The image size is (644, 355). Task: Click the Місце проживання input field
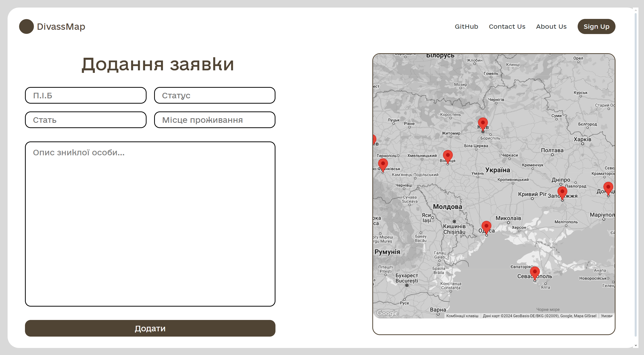[214, 120]
